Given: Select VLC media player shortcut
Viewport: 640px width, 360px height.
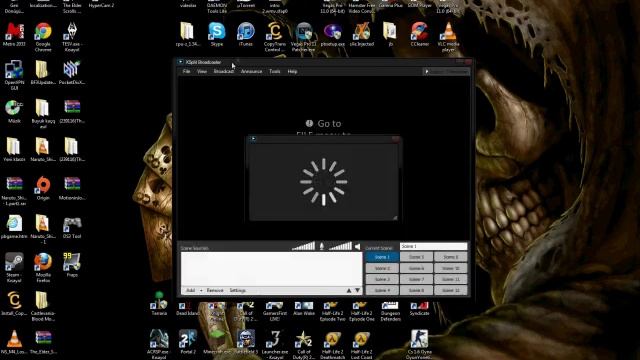Looking at the screenshot, I should 448,37.
